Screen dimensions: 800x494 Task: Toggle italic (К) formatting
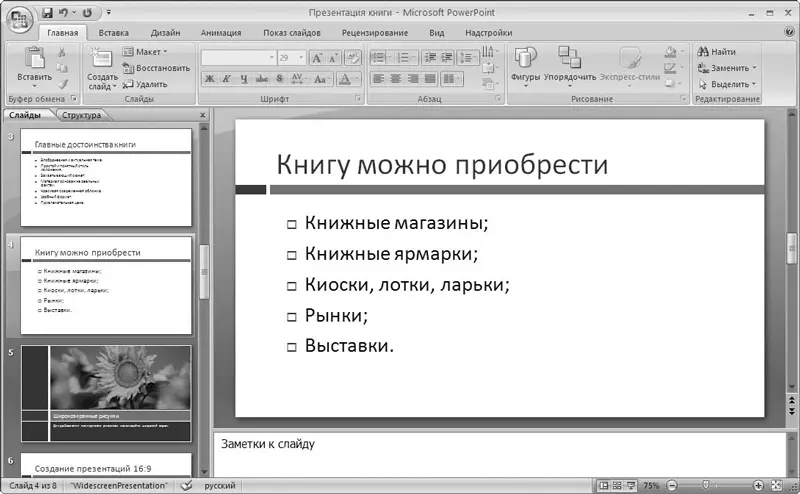[x=227, y=79]
